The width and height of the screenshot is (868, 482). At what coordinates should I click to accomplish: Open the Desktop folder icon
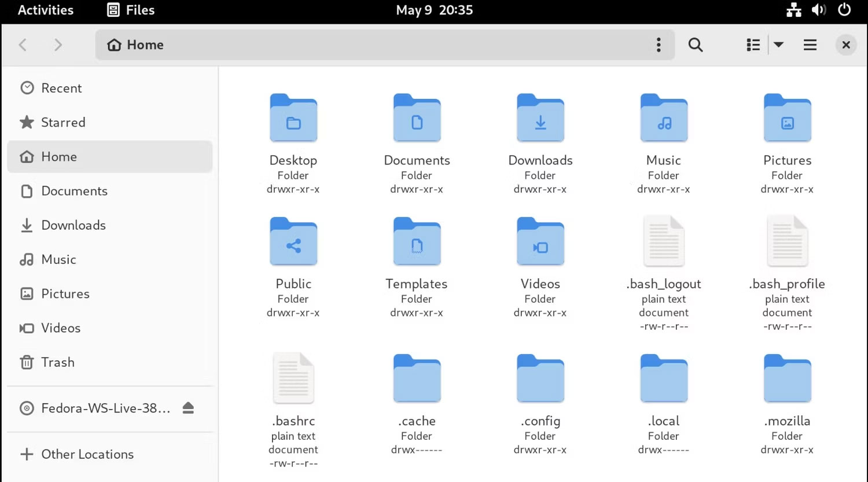[x=293, y=117]
